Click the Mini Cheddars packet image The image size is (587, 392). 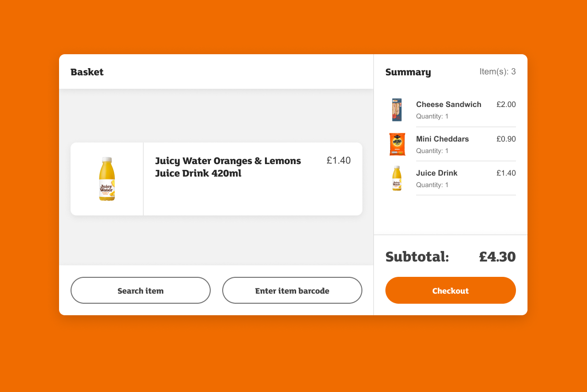point(397,144)
